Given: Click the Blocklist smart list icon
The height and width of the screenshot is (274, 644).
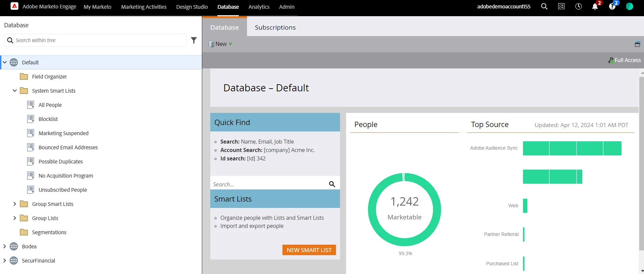Looking at the screenshot, I should pyautogui.click(x=31, y=119).
